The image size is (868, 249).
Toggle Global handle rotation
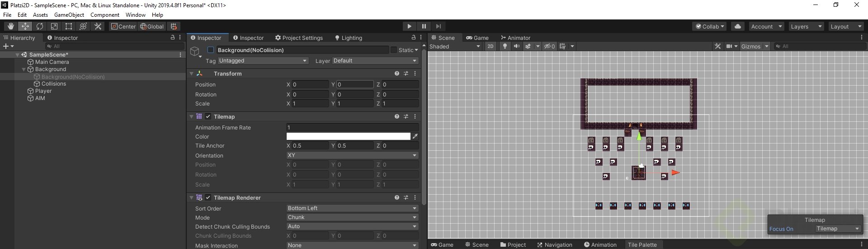click(x=152, y=26)
